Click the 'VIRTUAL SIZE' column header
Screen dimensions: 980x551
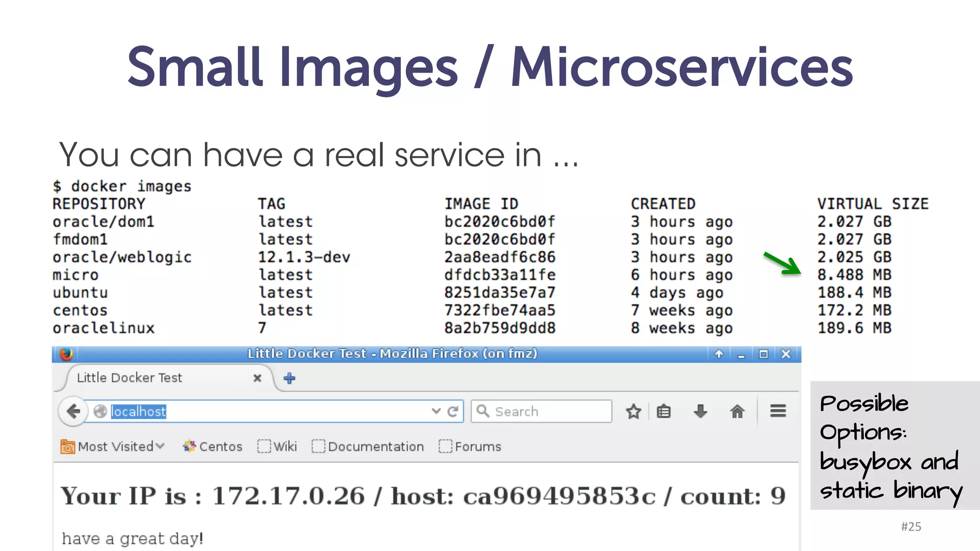click(x=873, y=204)
